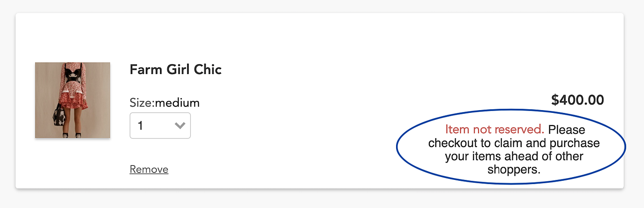Click the word "medium" in the size line

pyautogui.click(x=177, y=103)
